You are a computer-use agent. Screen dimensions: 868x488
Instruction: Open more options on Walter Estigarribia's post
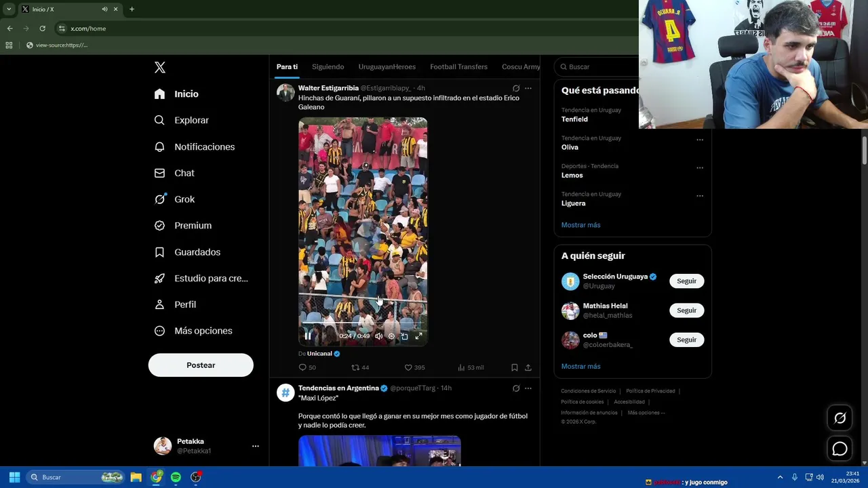click(528, 88)
